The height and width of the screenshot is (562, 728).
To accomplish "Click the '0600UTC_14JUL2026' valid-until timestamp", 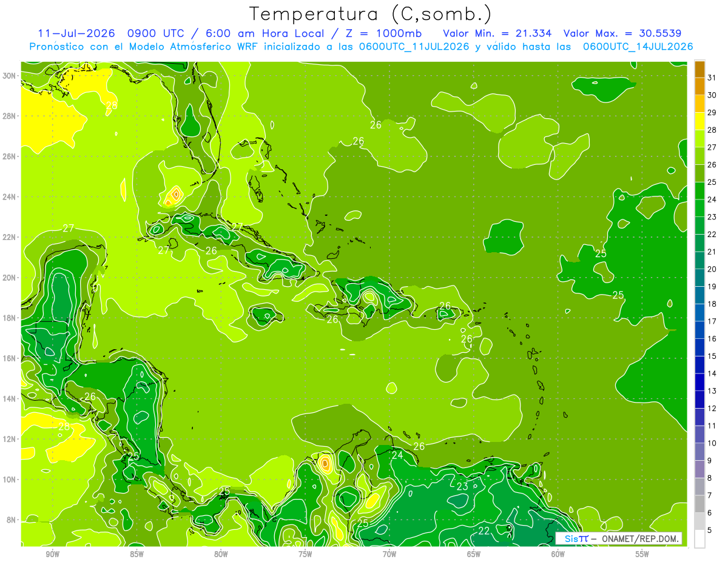I will (638, 47).
